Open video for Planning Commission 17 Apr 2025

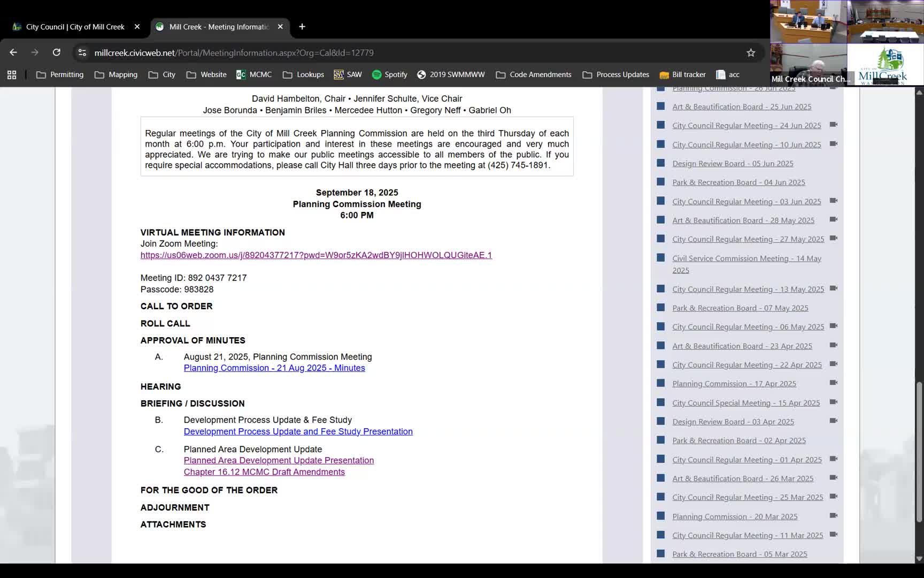pyautogui.click(x=833, y=383)
